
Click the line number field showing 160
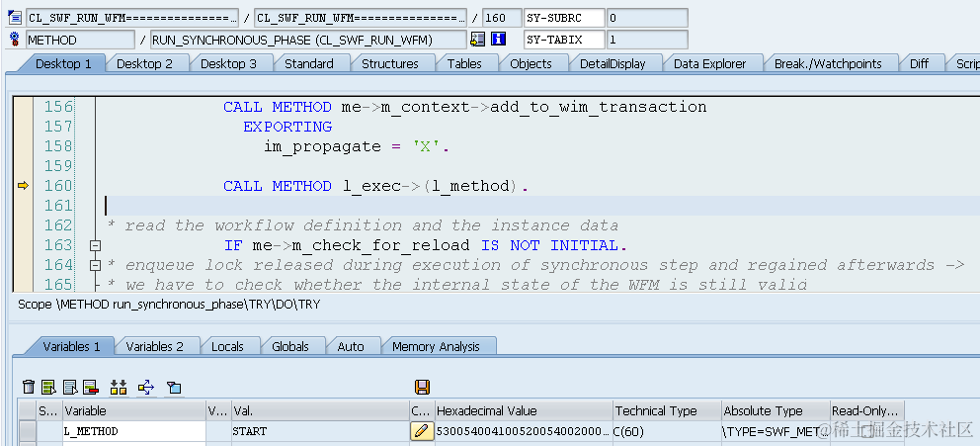pos(502,18)
